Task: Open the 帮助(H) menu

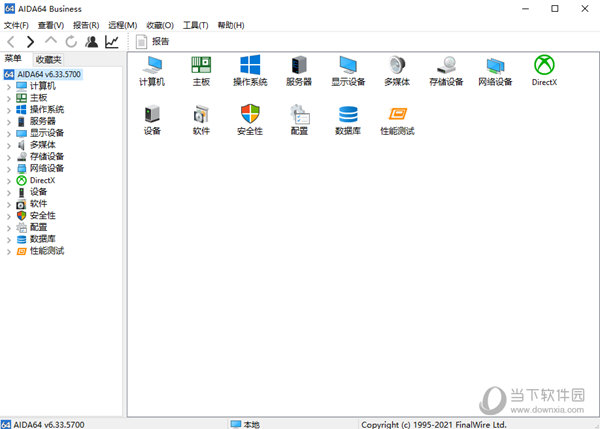Action: click(x=231, y=25)
